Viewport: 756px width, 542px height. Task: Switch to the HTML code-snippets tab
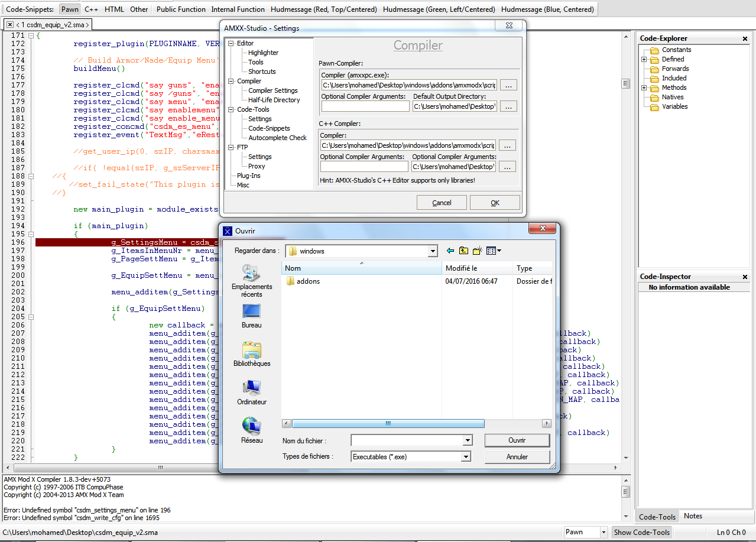[x=114, y=9]
